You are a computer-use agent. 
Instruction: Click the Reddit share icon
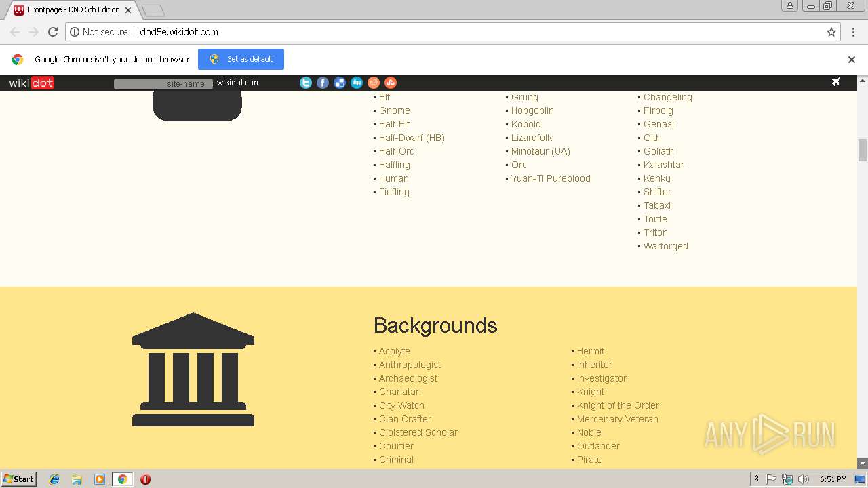click(x=374, y=83)
